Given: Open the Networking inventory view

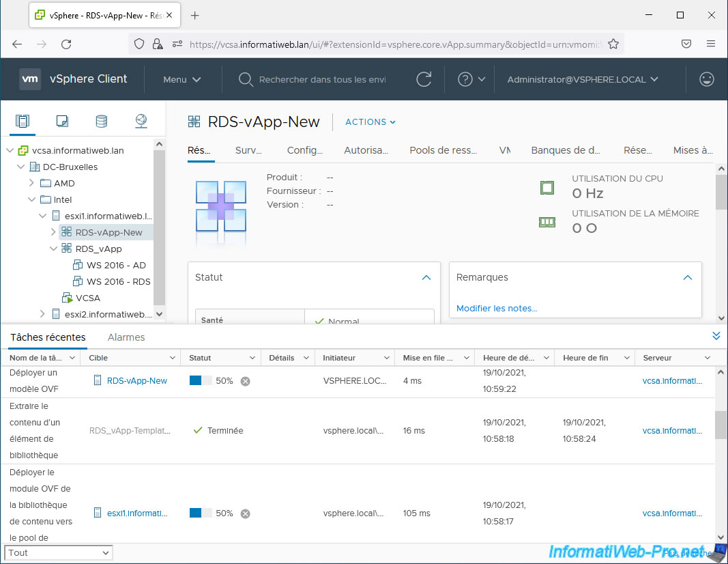Looking at the screenshot, I should [x=141, y=122].
